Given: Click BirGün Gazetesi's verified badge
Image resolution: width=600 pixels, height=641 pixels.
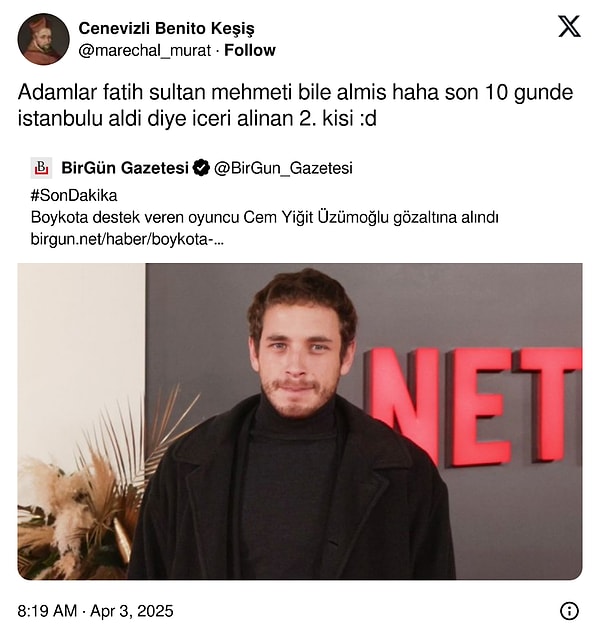Looking at the screenshot, I should (201, 168).
